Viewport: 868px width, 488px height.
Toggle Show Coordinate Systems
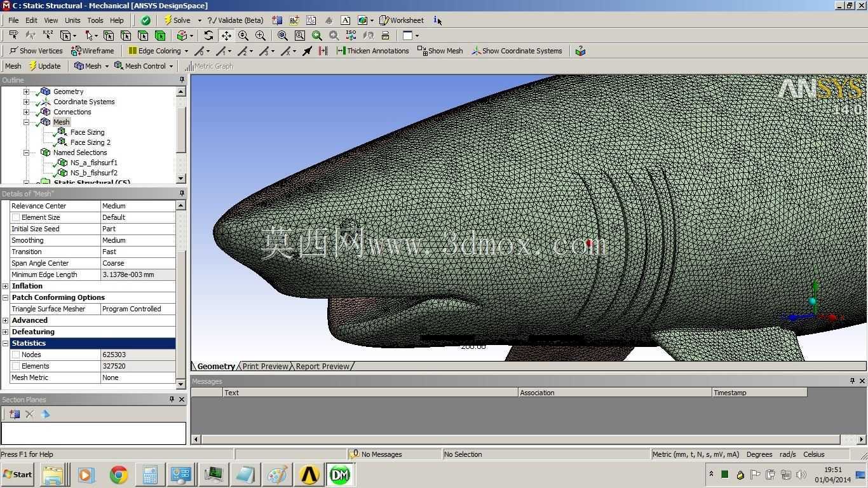pos(517,51)
